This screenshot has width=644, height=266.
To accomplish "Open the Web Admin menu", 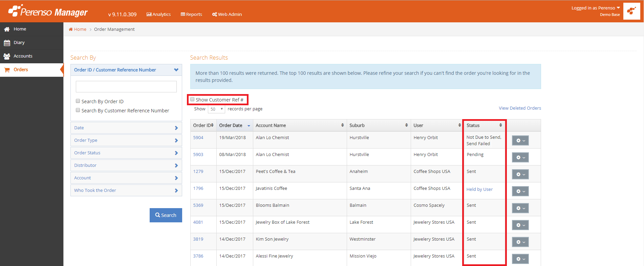I will pos(227,14).
